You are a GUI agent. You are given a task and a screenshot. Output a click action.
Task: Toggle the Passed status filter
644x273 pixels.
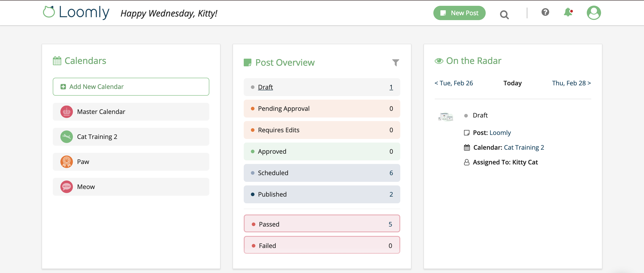322,224
